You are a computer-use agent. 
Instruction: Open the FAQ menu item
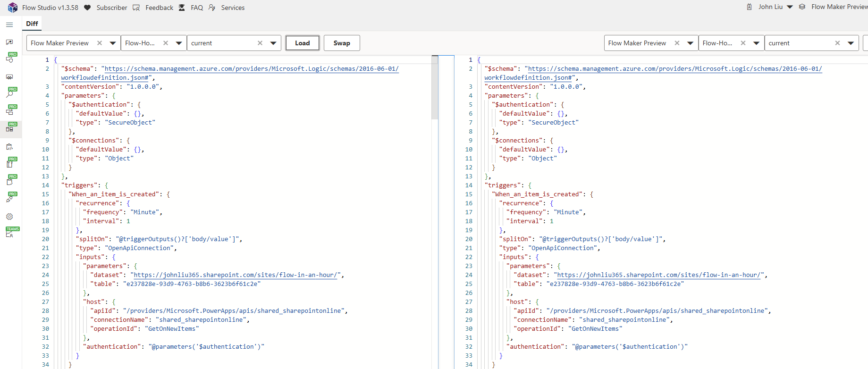coord(197,8)
